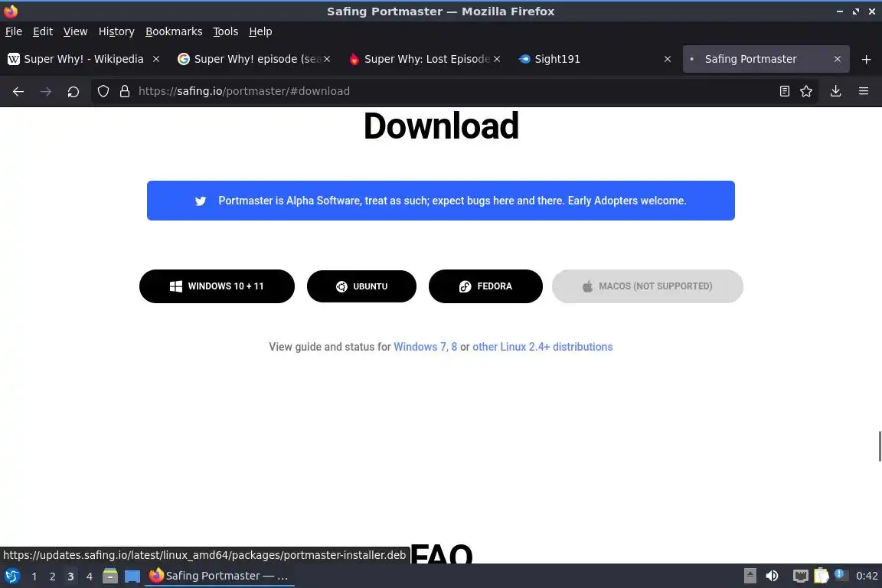Click the 0:42 taskbar clock
This screenshot has height=588, width=882.
click(866, 577)
